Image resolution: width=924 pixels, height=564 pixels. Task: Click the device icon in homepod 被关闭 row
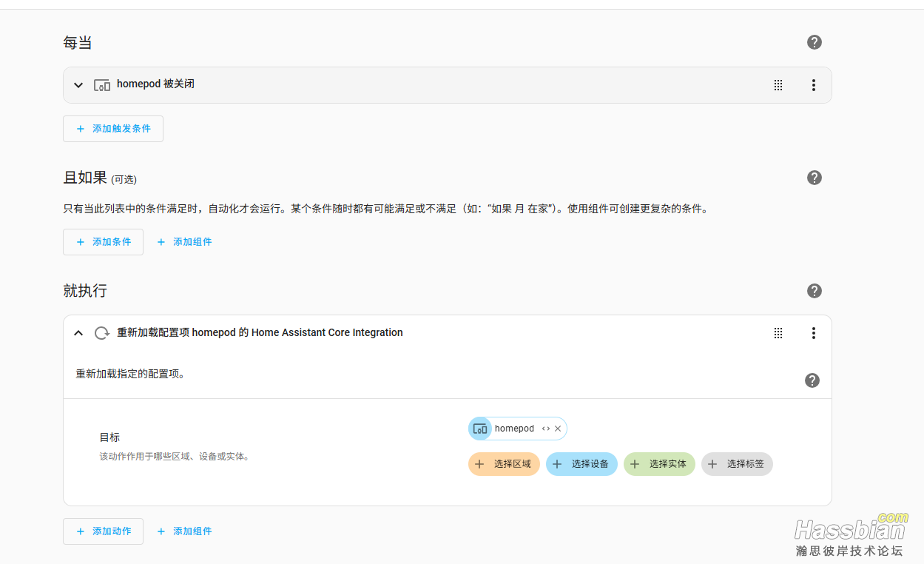tap(102, 85)
